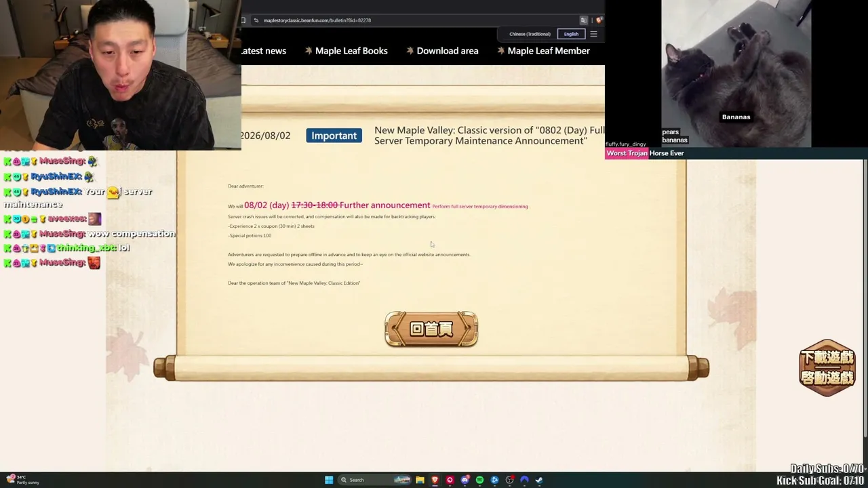Click the Kick Sub Goal counter
Image resolution: width=868 pixels, height=488 pixels.
[x=821, y=481]
